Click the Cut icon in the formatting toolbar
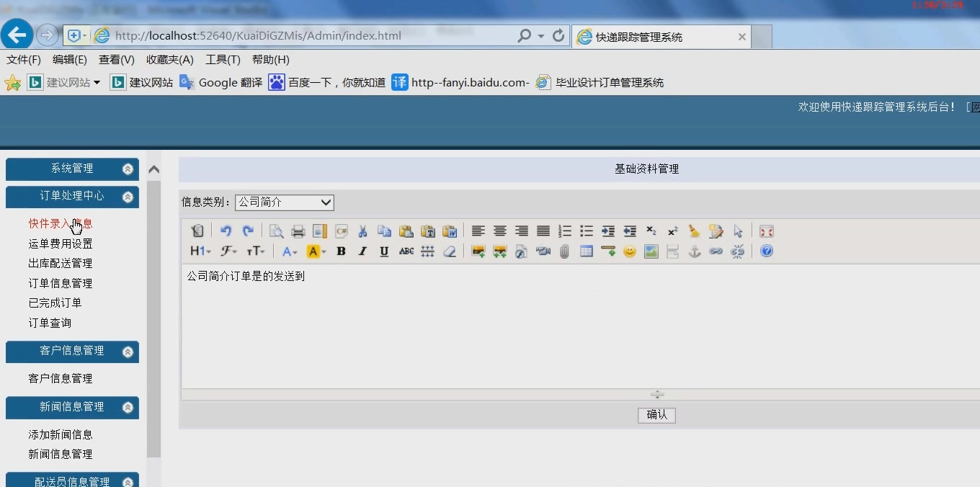 (362, 231)
